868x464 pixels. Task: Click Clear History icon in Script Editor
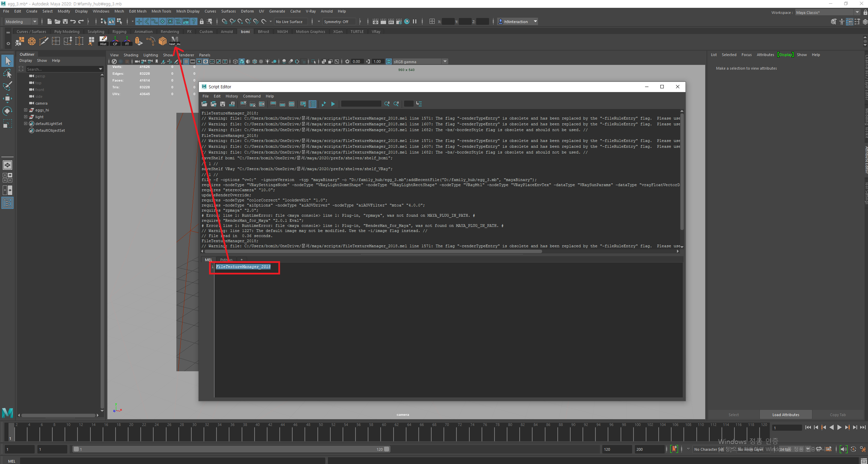243,104
